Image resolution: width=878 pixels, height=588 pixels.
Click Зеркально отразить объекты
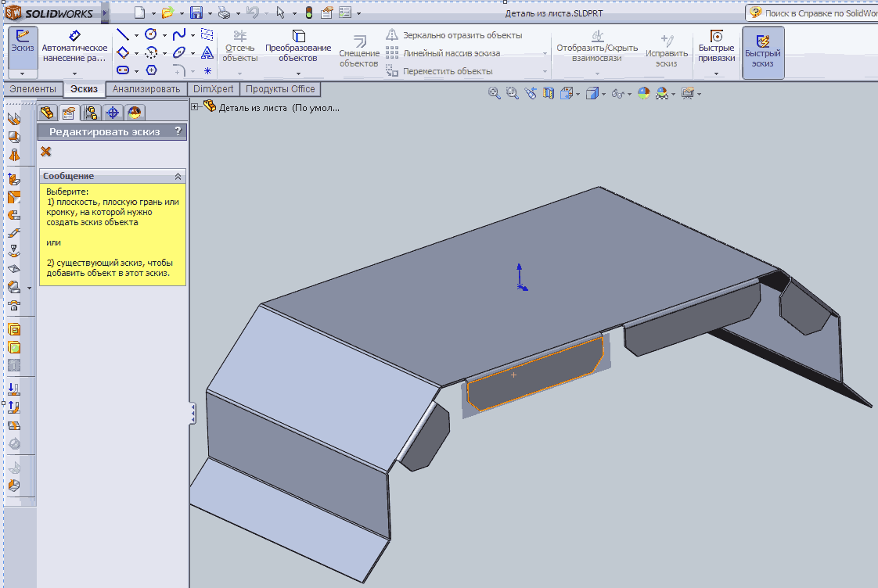coord(454,35)
